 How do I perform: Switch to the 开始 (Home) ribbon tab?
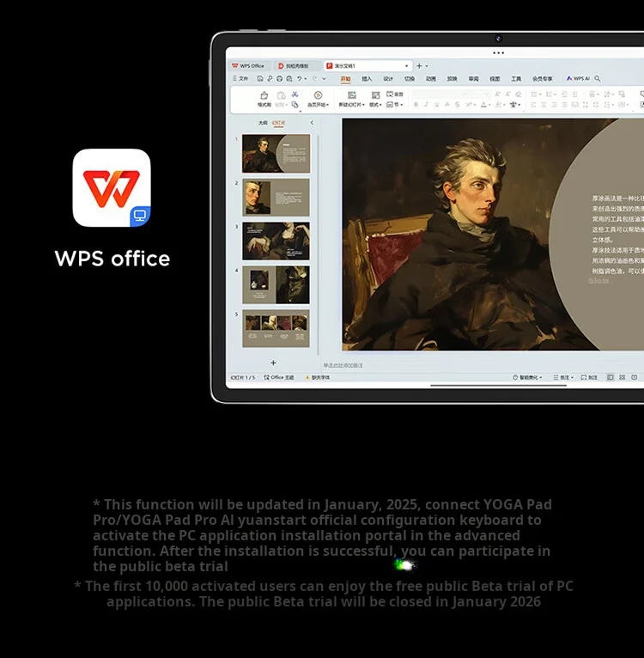click(345, 79)
